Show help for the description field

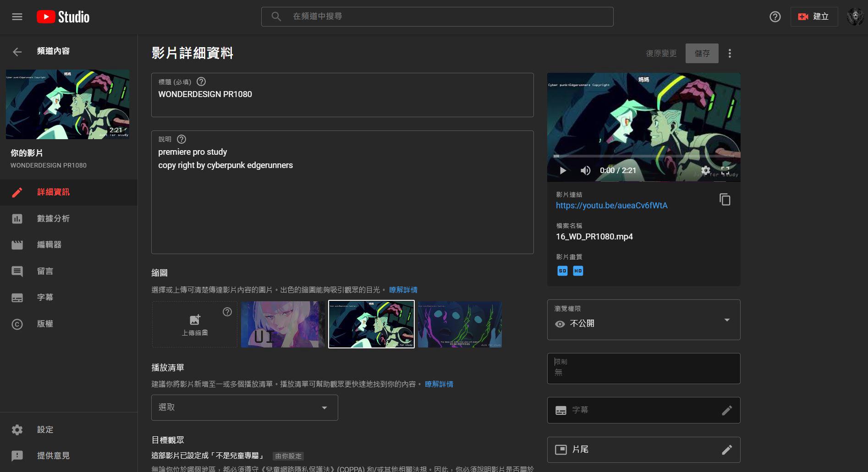(181, 139)
